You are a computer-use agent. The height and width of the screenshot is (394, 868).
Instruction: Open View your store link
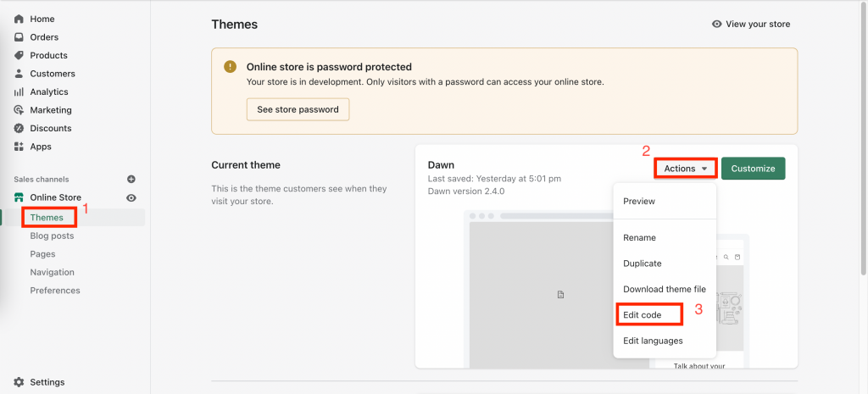751,25
